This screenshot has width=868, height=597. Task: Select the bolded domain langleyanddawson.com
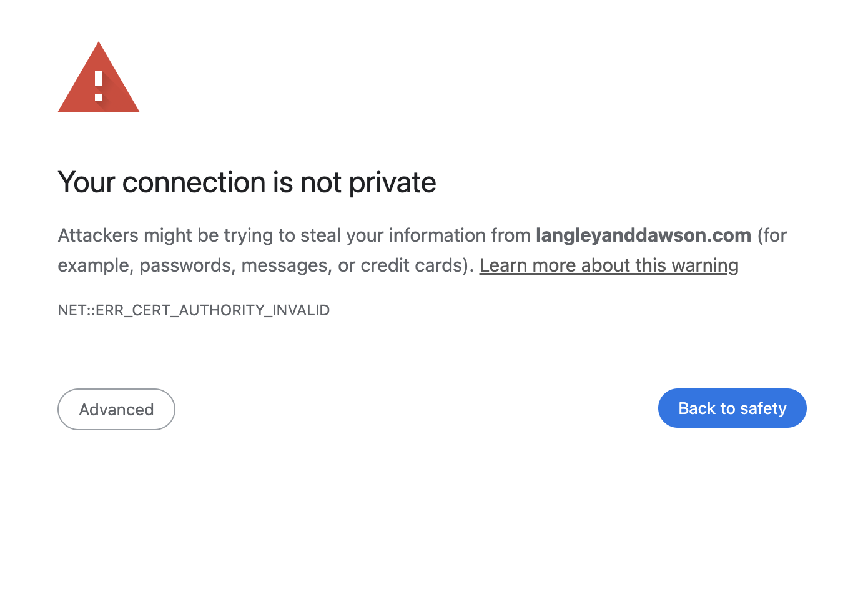[644, 235]
